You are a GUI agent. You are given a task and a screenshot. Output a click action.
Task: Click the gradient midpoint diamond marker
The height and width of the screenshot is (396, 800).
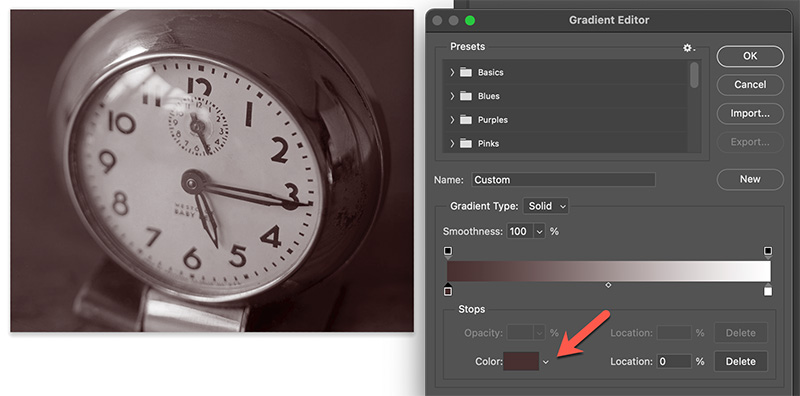[608, 285]
